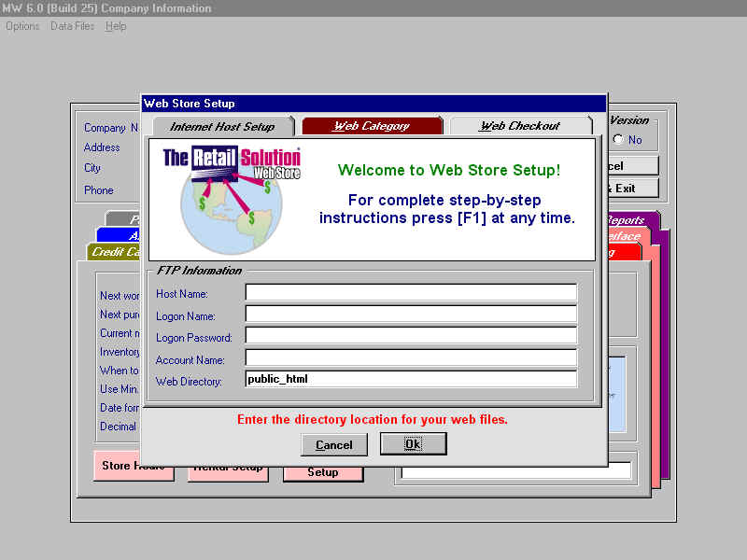This screenshot has height=560, width=747.
Task: Open the Help menu
Action: (116, 26)
